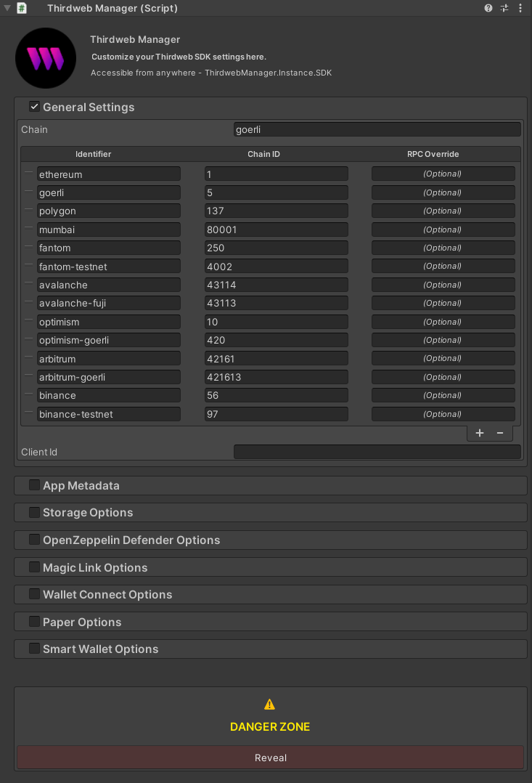Uncheck the General Settings checkbox
The width and height of the screenshot is (532, 783).
click(34, 106)
